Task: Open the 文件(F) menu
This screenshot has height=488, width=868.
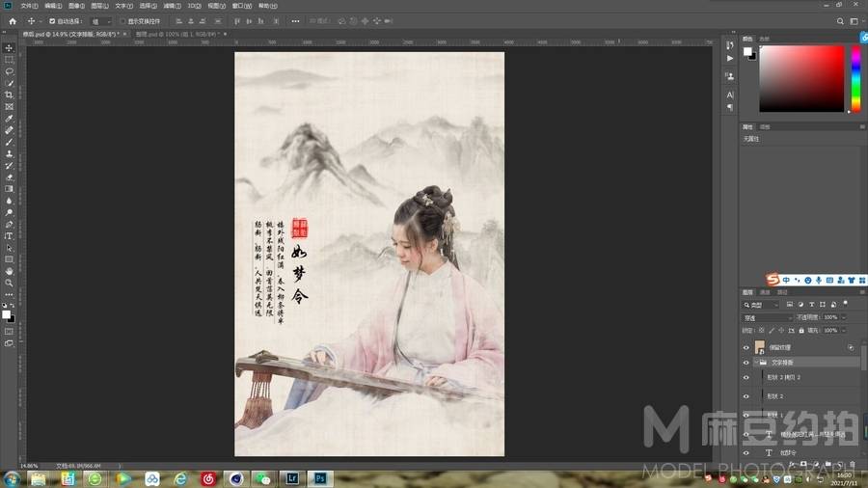Action: (29, 6)
